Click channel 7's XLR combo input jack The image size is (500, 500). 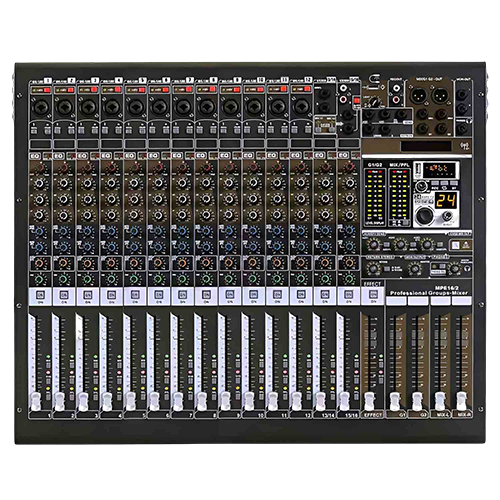click(x=183, y=107)
